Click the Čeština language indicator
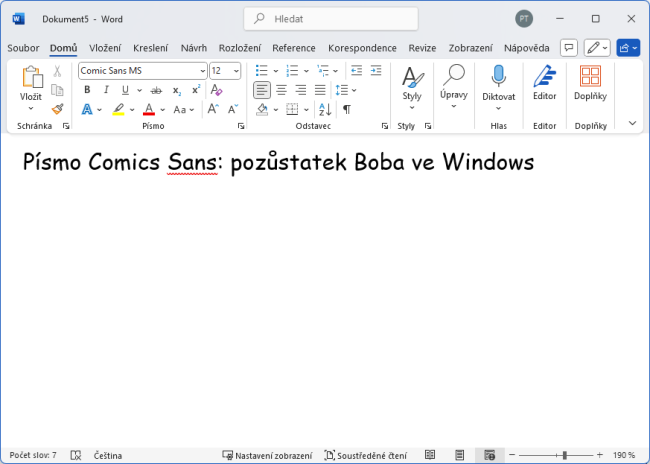The width and height of the screenshot is (650, 464). [x=108, y=455]
